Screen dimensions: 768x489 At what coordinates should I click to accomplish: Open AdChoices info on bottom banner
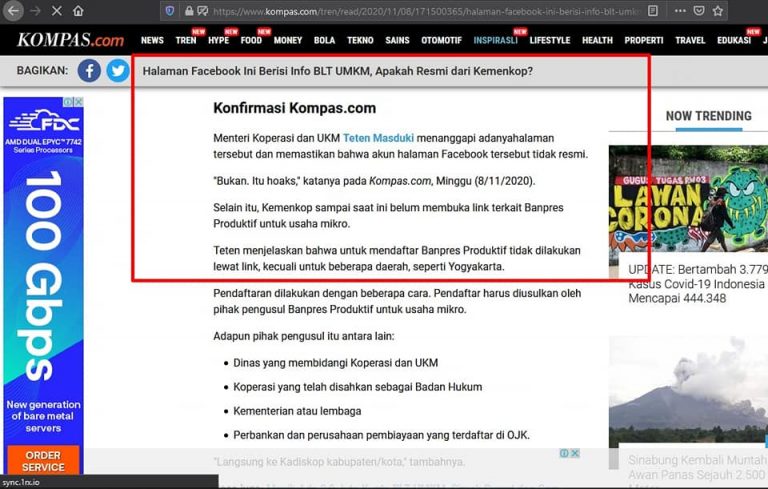(564, 453)
